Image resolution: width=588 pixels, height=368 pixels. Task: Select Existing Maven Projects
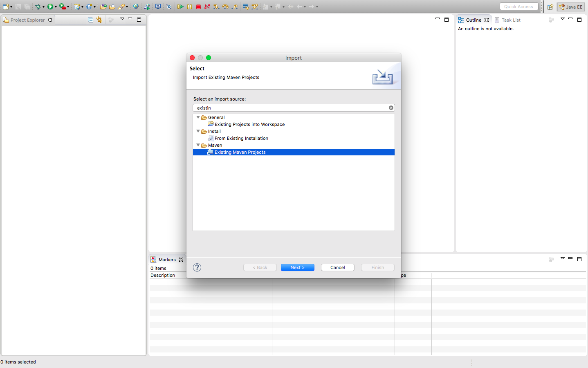point(294,152)
